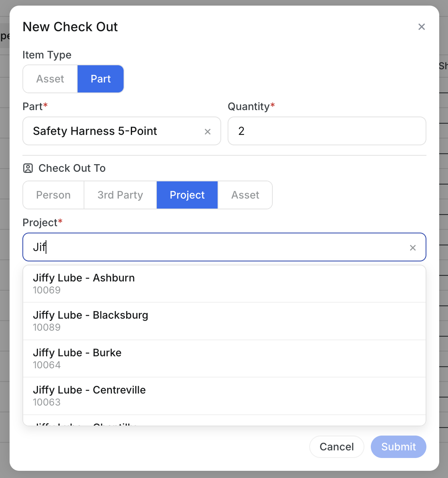Switch Check Out To to Person
448x478 pixels.
(x=53, y=195)
